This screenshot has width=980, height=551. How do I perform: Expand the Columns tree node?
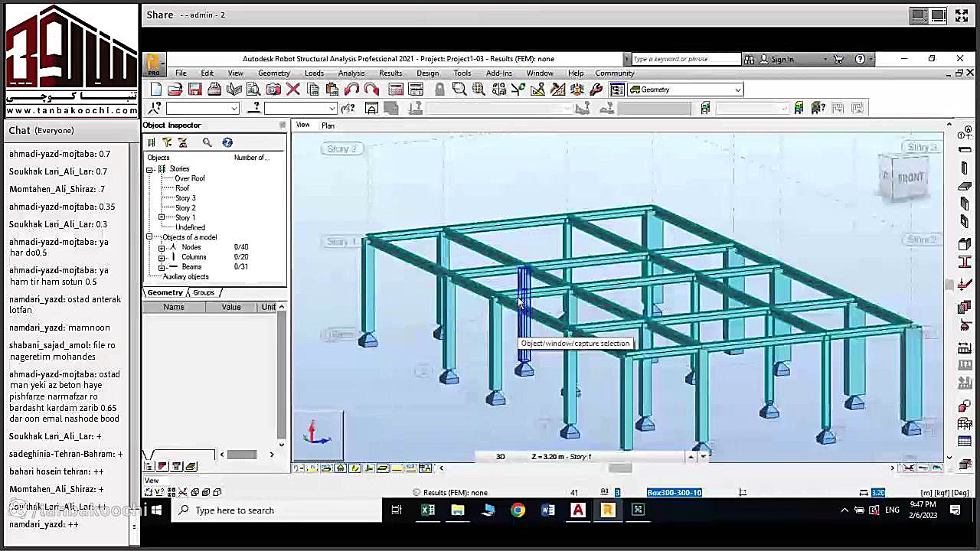tap(162, 257)
